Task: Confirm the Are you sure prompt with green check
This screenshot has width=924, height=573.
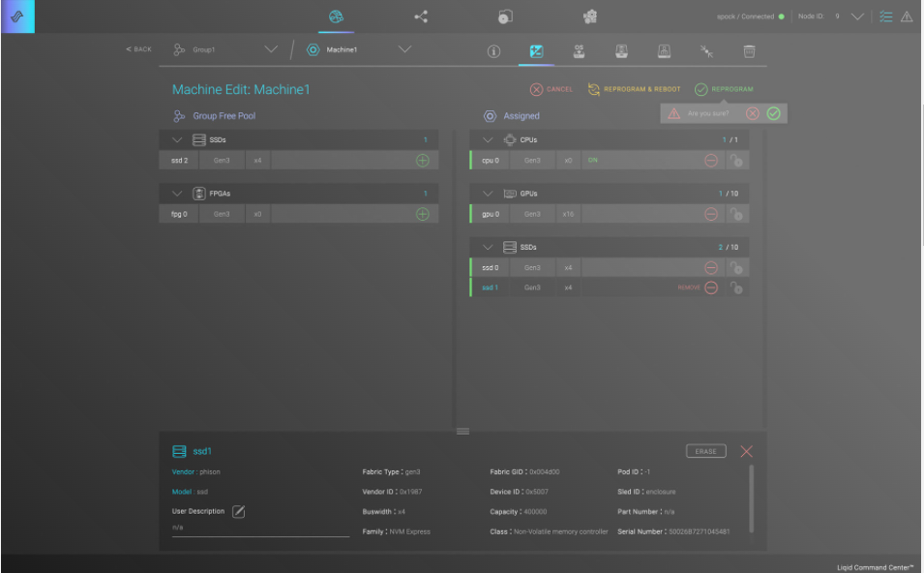Action: pos(771,113)
